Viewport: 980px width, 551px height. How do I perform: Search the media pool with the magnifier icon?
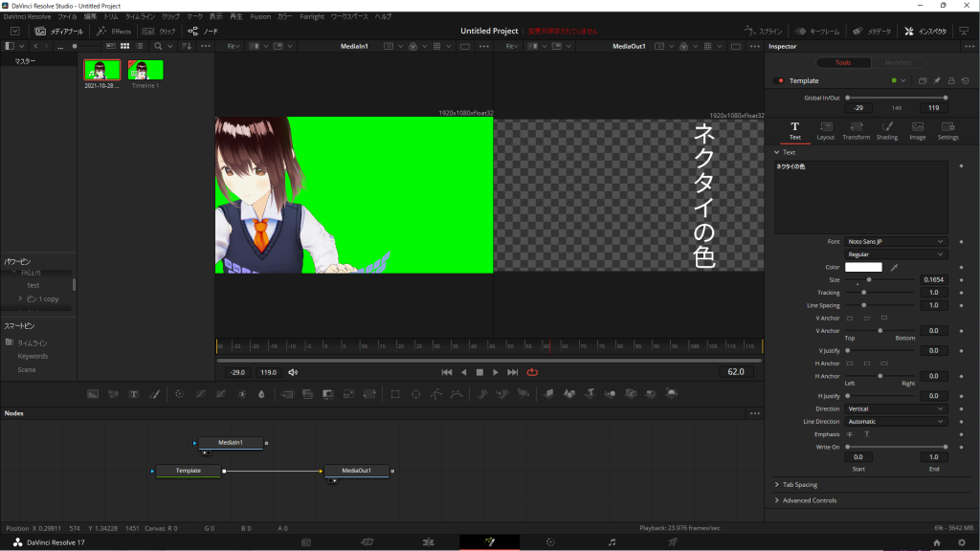[158, 46]
